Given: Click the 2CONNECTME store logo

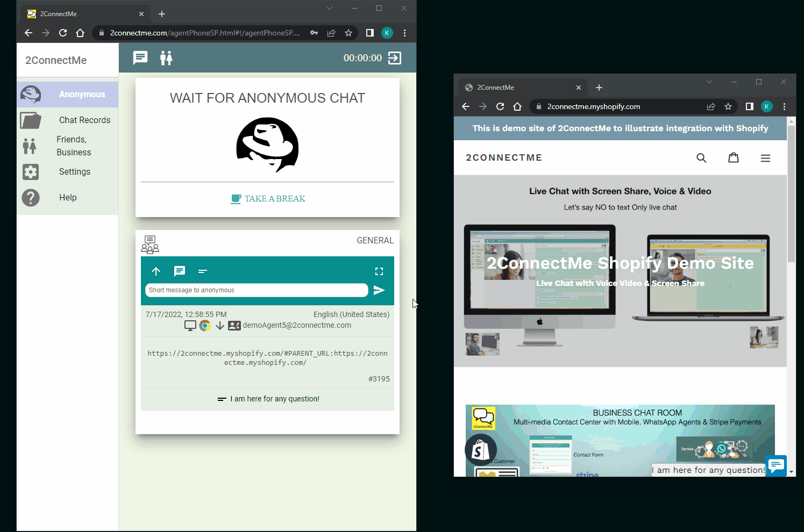Looking at the screenshot, I should 504,157.
